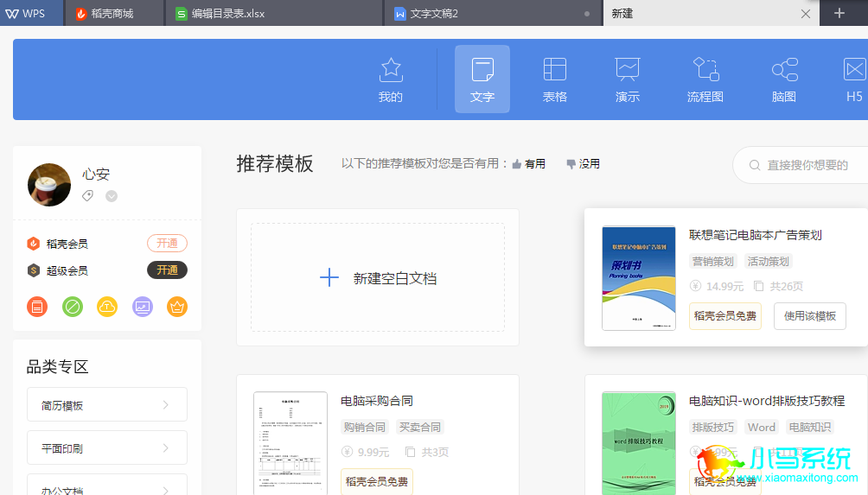Expand the 平面印刷 category
Screen dimensions: 868x495
107,448
